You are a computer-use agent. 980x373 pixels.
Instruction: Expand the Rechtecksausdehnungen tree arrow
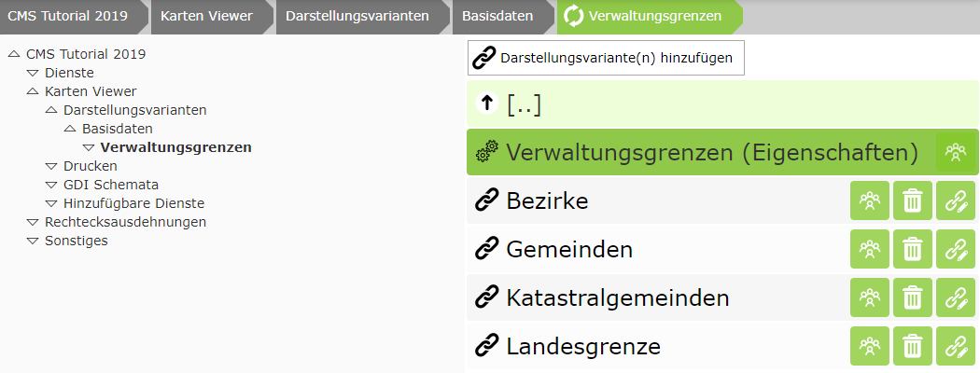click(33, 223)
